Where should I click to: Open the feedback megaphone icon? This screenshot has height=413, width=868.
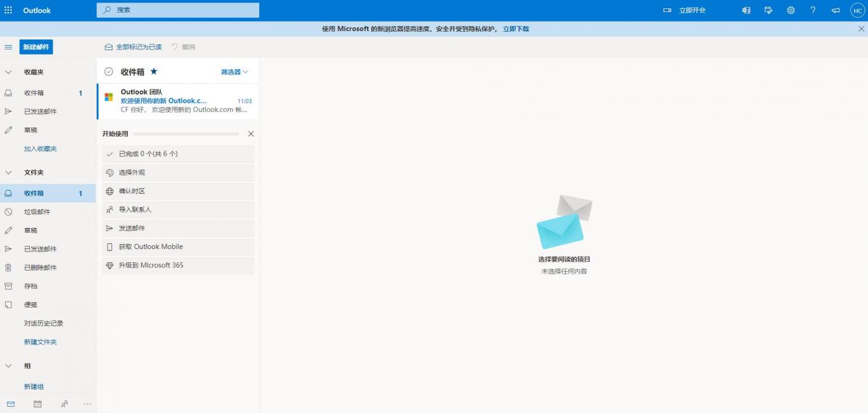click(x=836, y=10)
